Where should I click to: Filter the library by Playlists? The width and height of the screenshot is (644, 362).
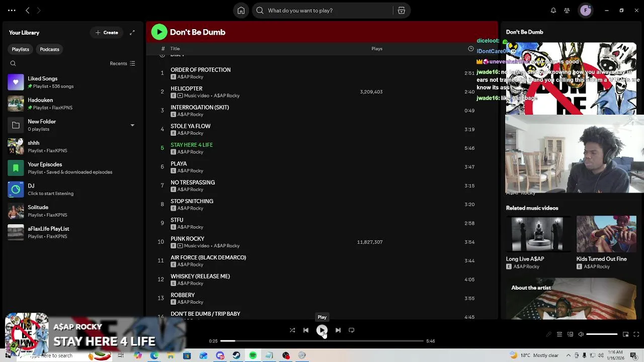[21, 49]
